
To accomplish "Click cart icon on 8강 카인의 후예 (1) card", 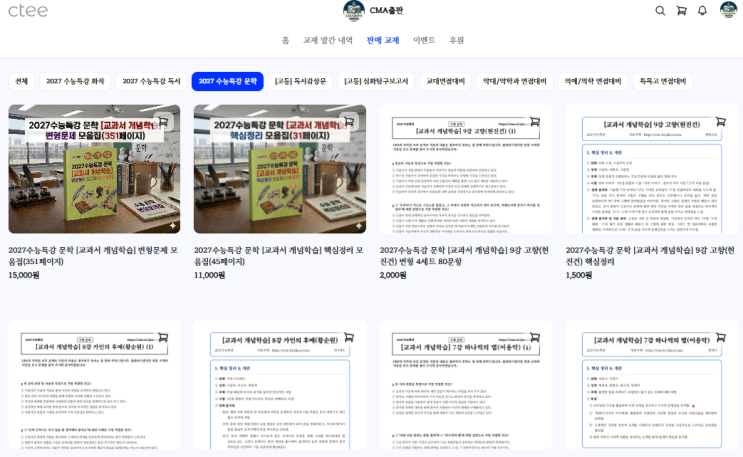I will (x=163, y=338).
